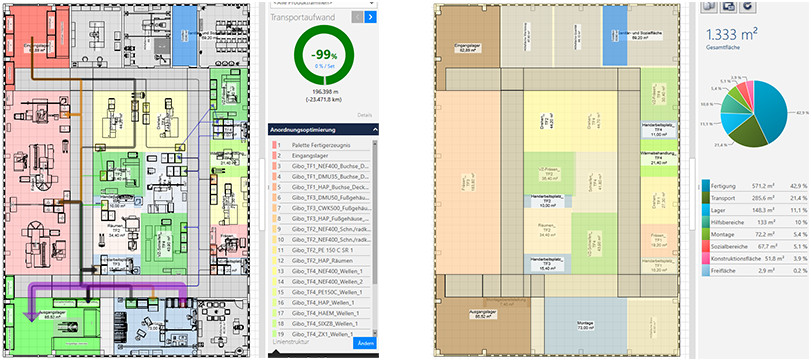Click the refresh icon above Gesamtfläche
811x360 pixels.
click(747, 6)
